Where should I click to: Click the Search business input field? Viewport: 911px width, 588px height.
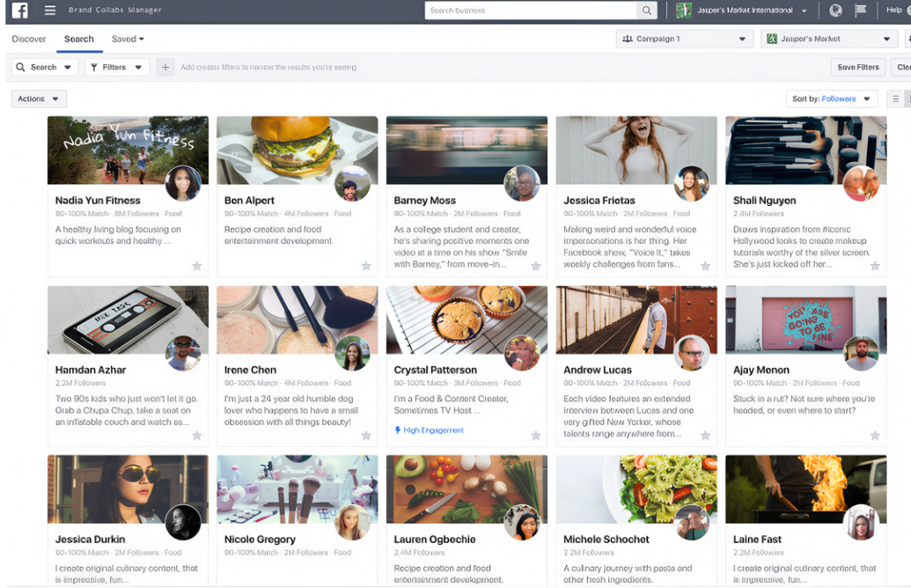tap(531, 11)
